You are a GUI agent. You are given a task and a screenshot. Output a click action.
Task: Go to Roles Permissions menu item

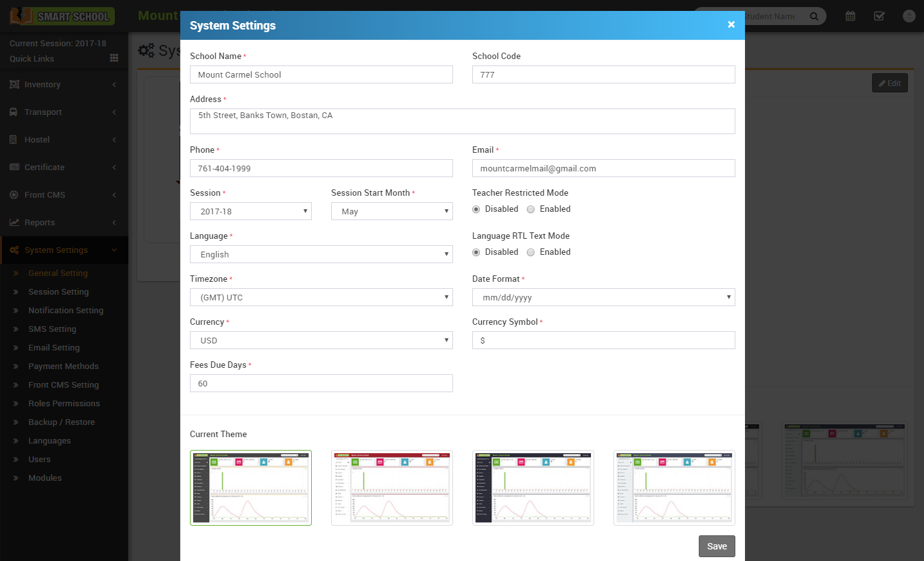64,403
